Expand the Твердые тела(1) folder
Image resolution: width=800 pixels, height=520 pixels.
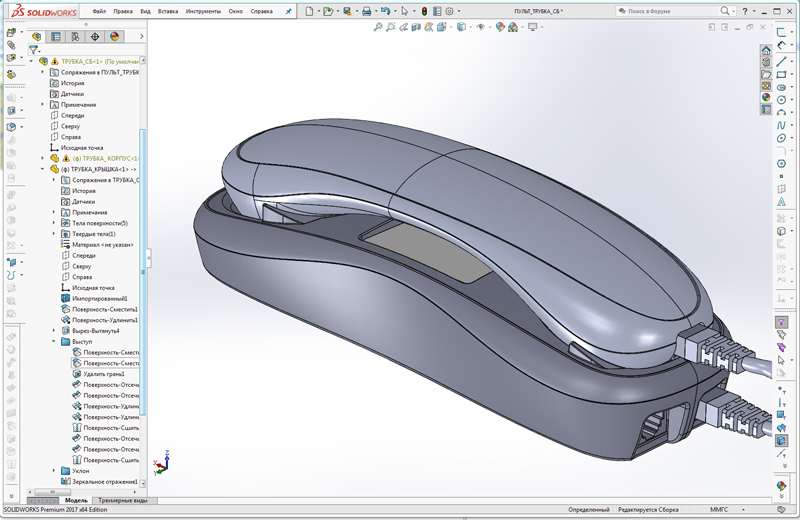tap(54, 234)
